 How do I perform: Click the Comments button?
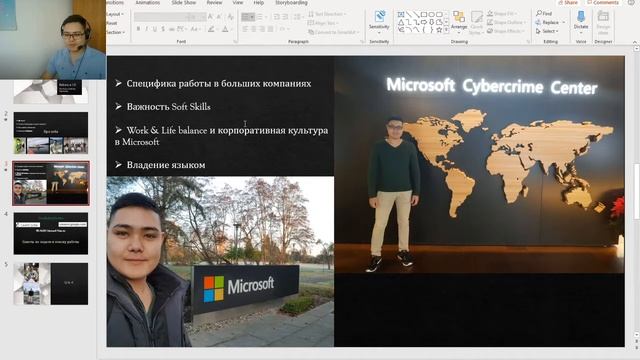[602, 2]
